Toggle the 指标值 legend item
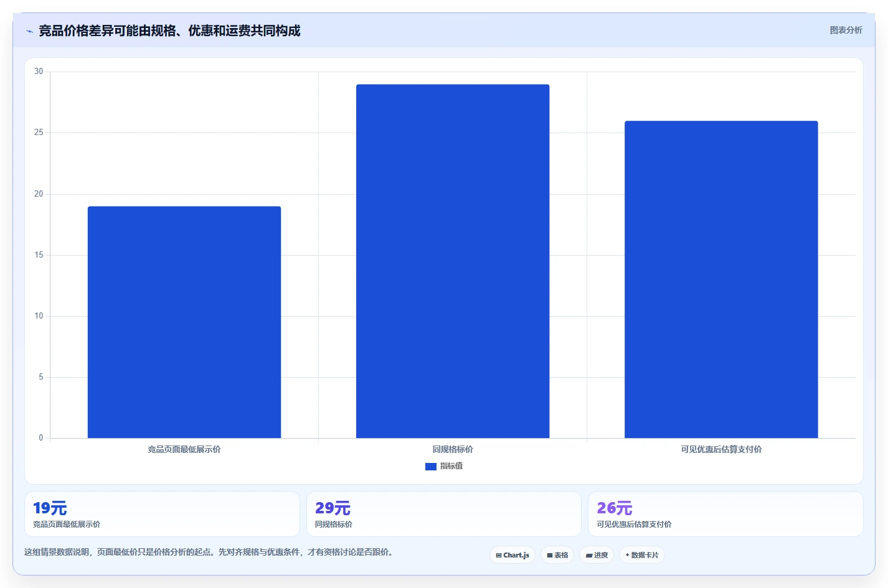888x588 pixels. [444, 466]
